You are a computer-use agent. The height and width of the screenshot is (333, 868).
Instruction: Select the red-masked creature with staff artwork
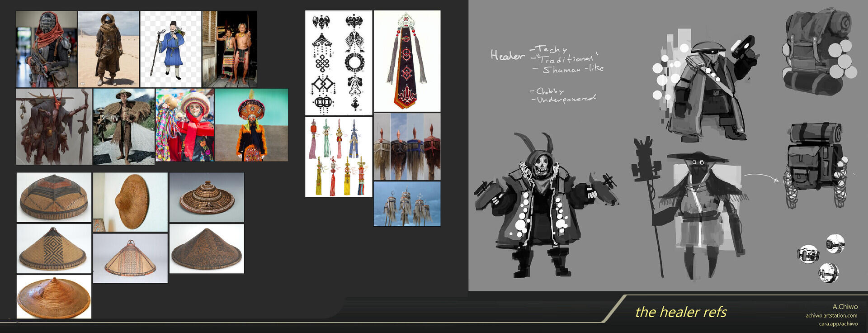(x=54, y=127)
